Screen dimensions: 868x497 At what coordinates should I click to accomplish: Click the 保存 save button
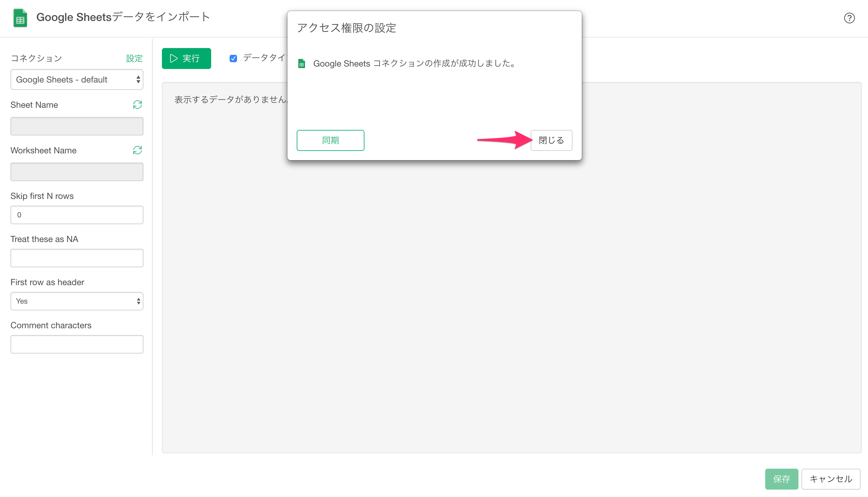pyautogui.click(x=781, y=479)
